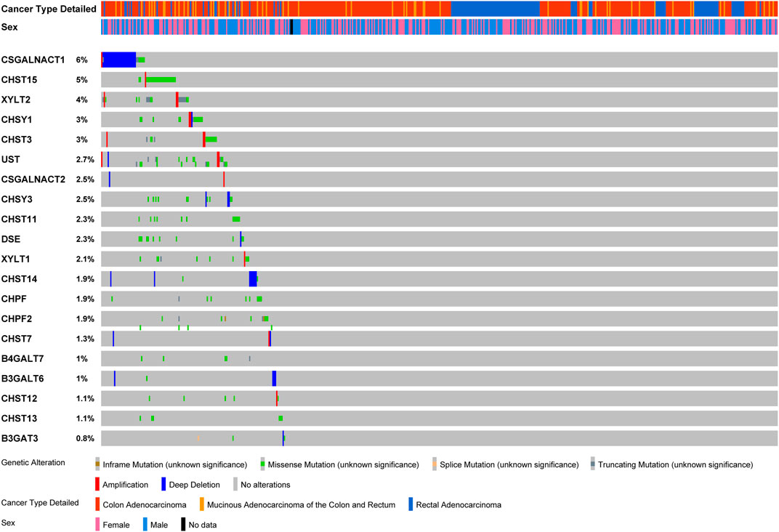This screenshot has width=779, height=532.
Task: Click the red Amplification legend swatch
Action: [x=97, y=484]
